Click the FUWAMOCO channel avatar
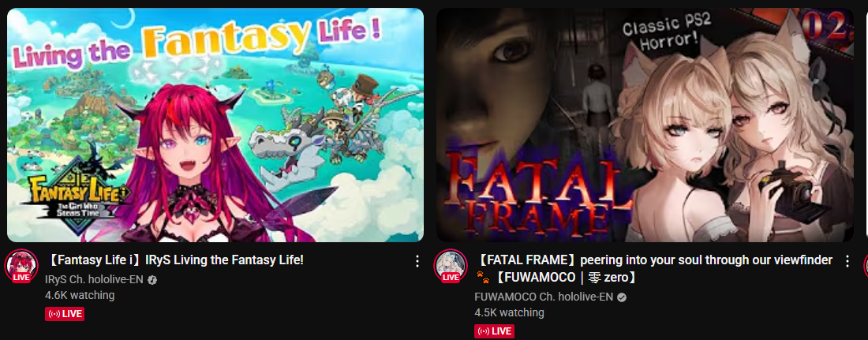Image resolution: width=868 pixels, height=340 pixels. click(x=451, y=266)
